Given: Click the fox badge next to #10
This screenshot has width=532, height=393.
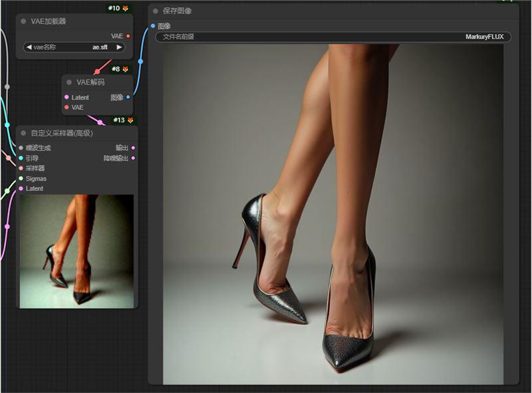Looking at the screenshot, I should (x=125, y=8).
